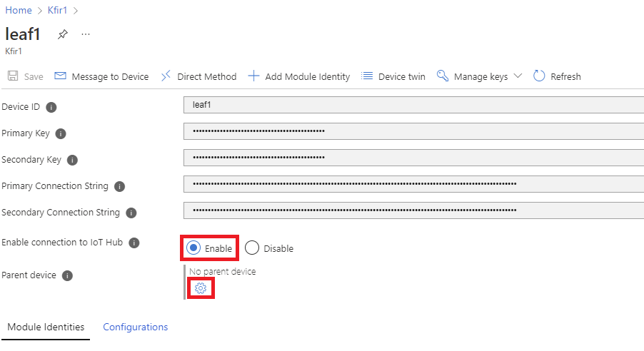Viewport: 644px width, 351px height.
Task: Open Direct Method from the toolbar
Action: click(198, 76)
